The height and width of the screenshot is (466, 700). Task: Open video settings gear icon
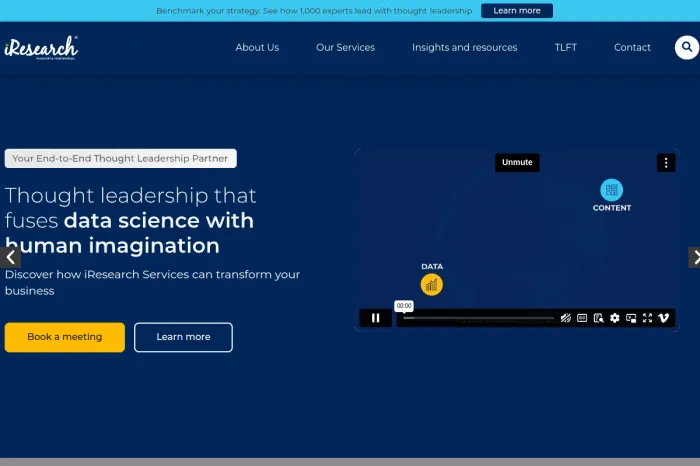[615, 318]
